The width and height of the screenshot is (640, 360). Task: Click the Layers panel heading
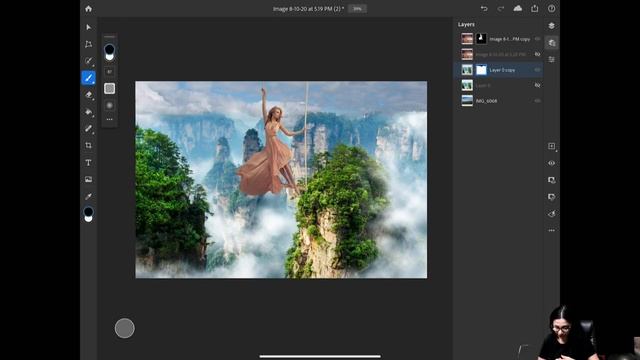pyautogui.click(x=466, y=24)
